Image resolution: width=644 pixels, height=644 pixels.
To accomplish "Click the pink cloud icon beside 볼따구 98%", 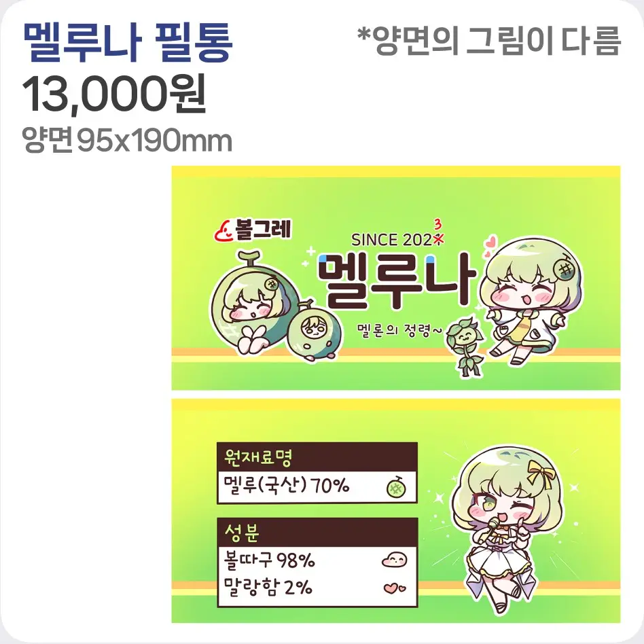I will tap(394, 559).
